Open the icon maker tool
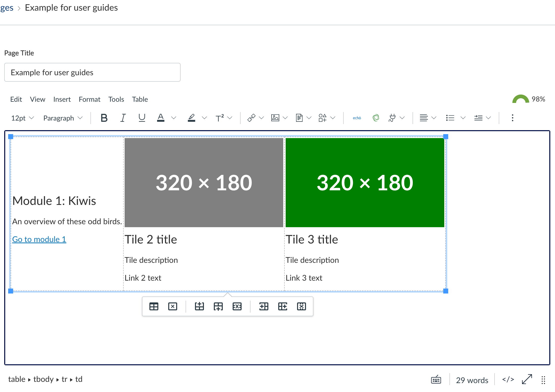This screenshot has width=555, height=392. [x=323, y=118]
